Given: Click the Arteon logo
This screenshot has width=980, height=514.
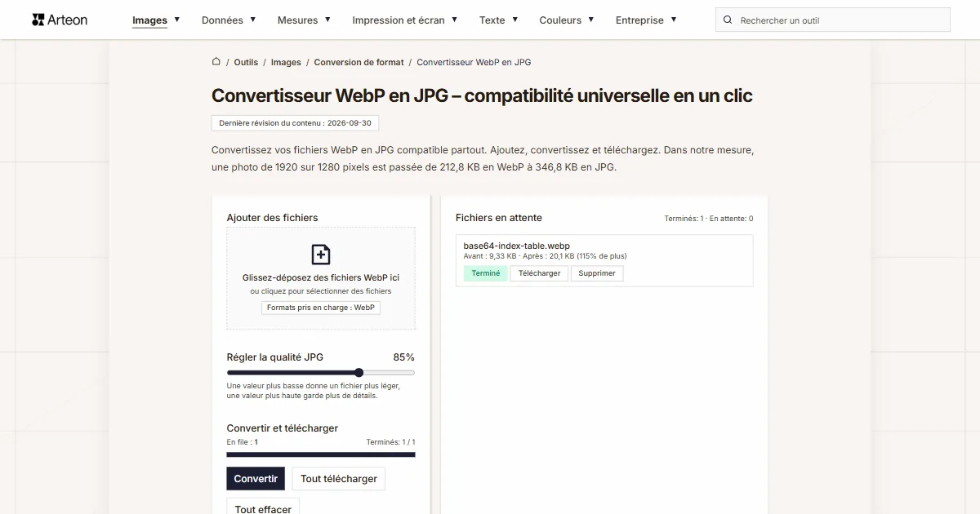Looking at the screenshot, I should [x=60, y=20].
